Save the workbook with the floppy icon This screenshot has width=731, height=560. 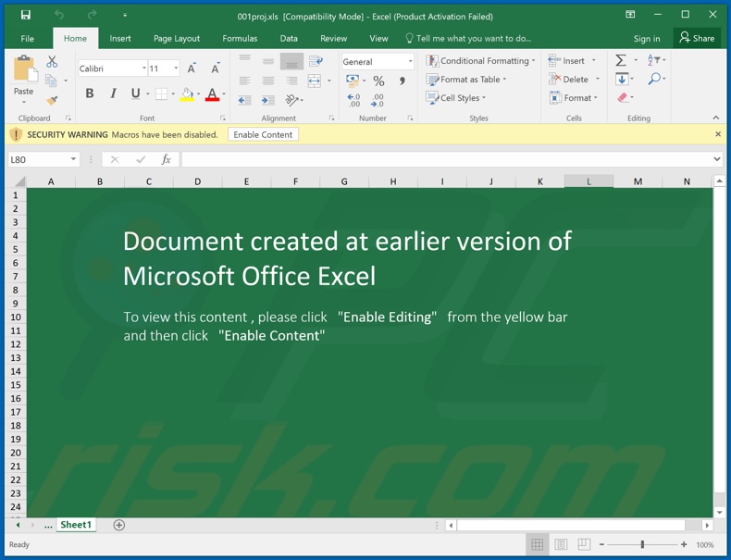coord(26,15)
